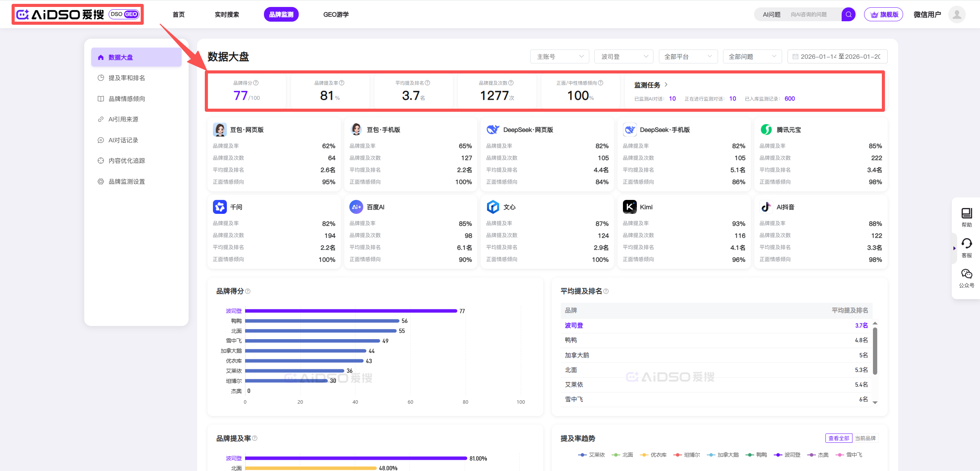Select 提及率和排名 sidebar menu item
Image resolution: width=980 pixels, height=471 pixels.
pyautogui.click(x=126, y=78)
